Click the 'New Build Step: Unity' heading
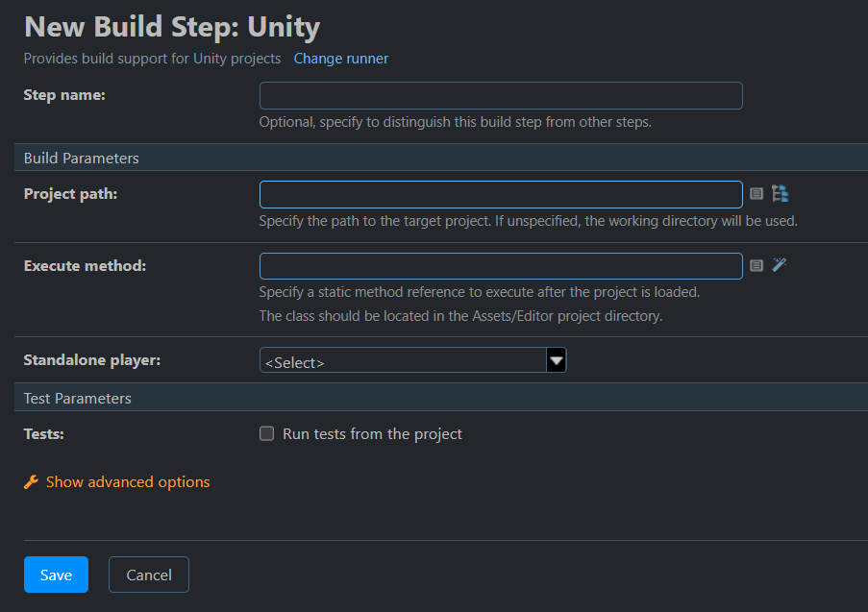868x612 pixels. click(172, 27)
